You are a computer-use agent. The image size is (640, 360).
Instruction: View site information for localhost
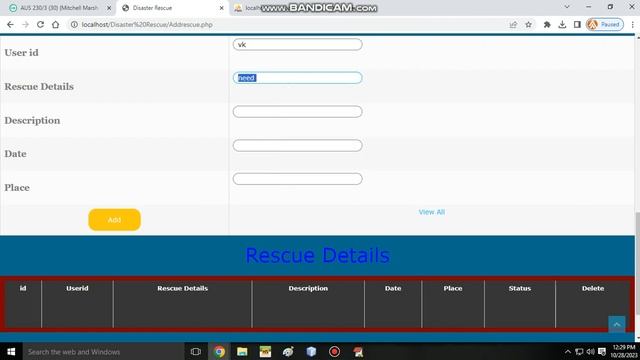74,24
